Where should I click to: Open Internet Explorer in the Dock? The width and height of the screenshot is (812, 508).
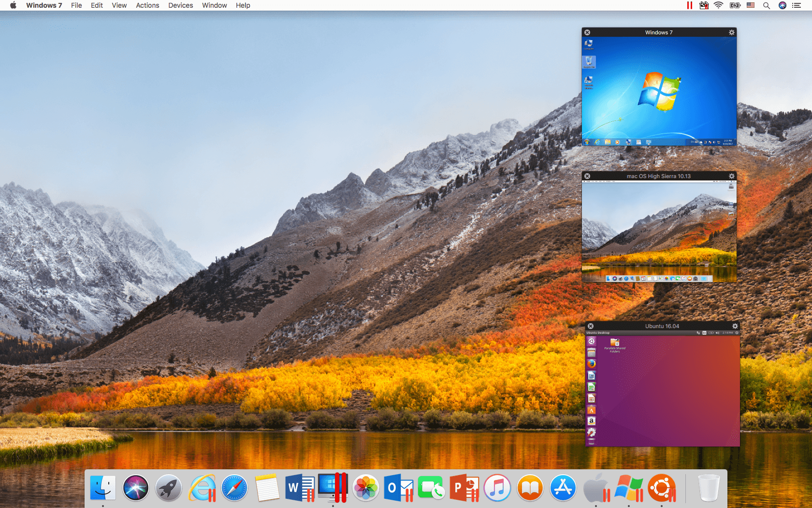point(202,488)
